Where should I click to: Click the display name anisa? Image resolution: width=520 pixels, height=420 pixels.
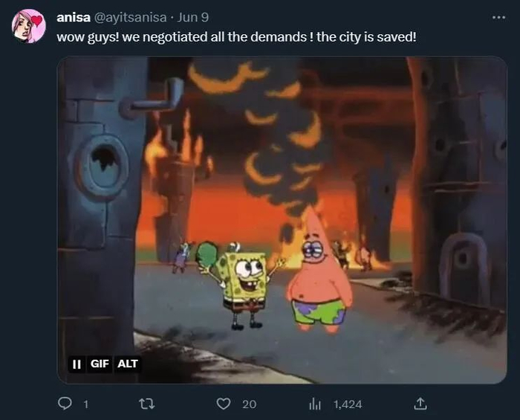[74, 17]
